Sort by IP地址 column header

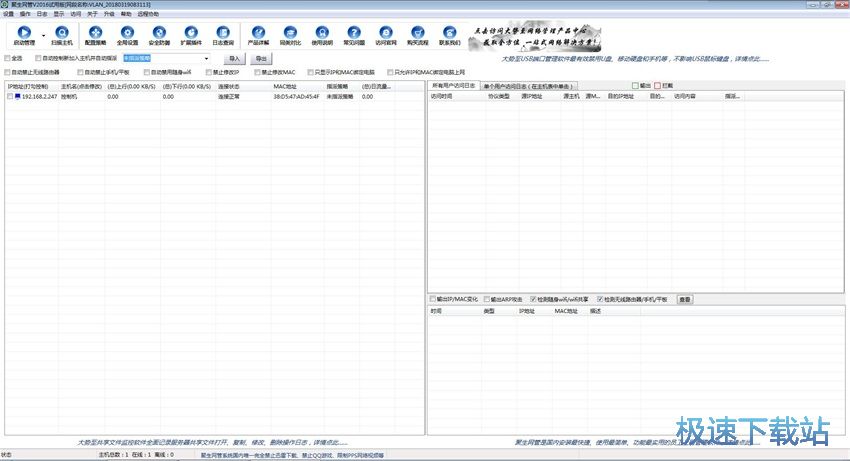point(32,86)
